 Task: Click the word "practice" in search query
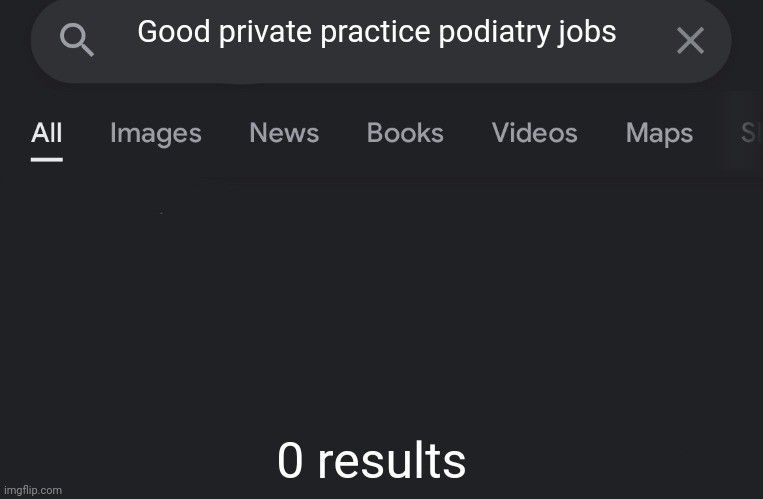point(375,33)
